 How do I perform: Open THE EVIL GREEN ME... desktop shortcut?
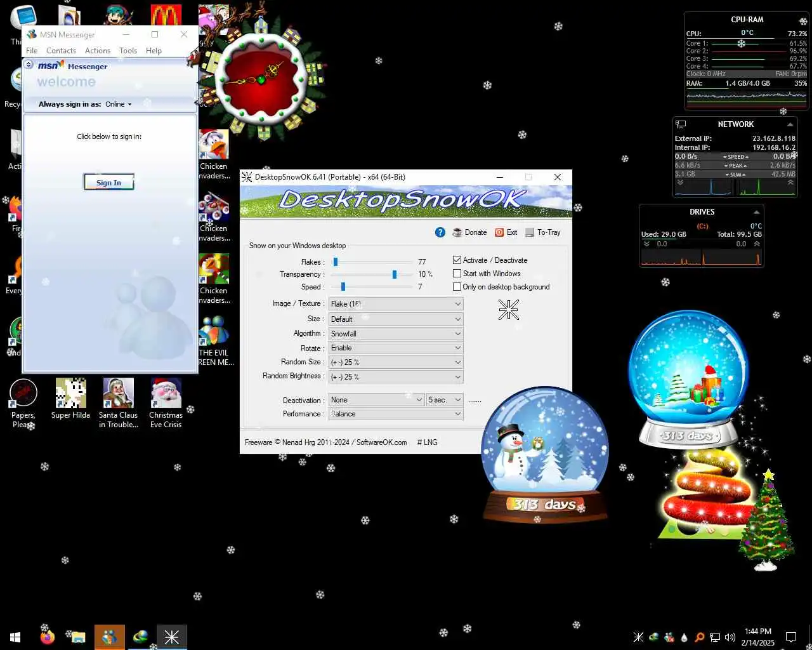tap(214, 341)
